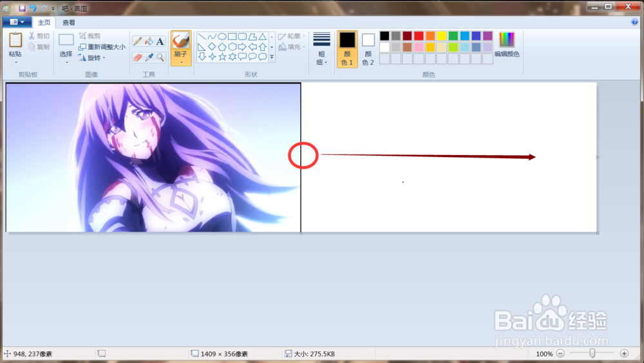The image size is (644, 363).
Task: Select the Right arrow shape
Action: click(242, 47)
